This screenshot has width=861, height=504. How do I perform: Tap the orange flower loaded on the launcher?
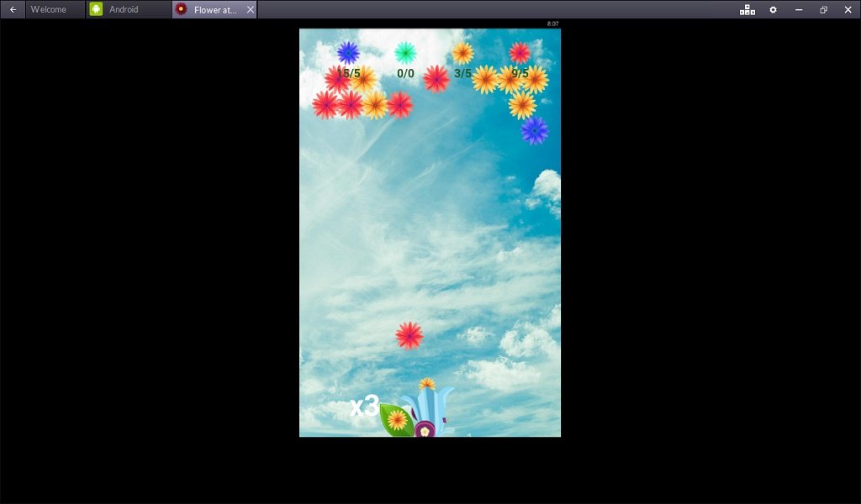[x=426, y=384]
